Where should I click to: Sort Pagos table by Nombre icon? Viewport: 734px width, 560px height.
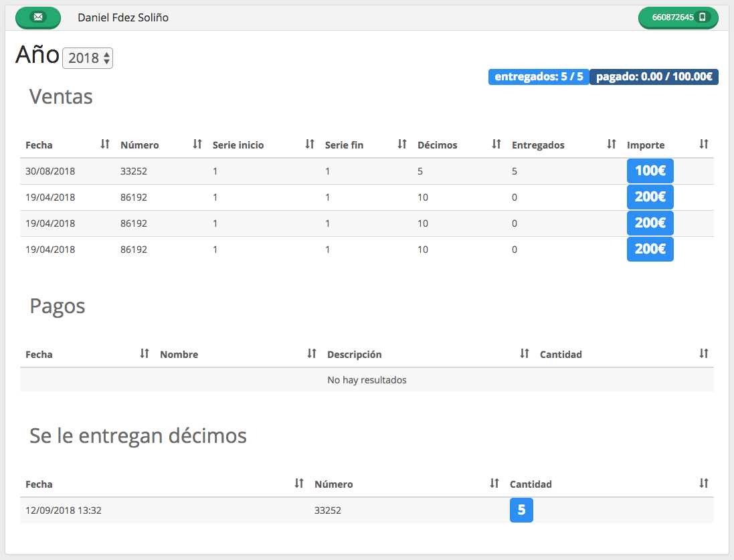312,353
